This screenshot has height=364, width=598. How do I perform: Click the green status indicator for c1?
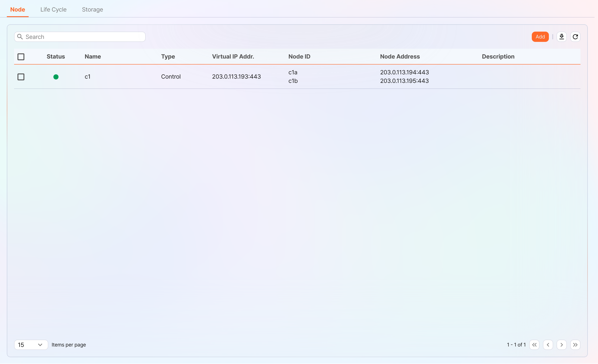(56, 77)
